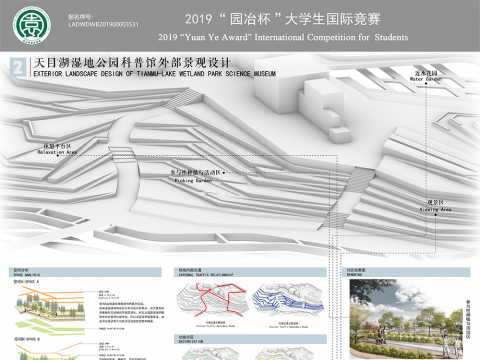Viewport: 480px width, 360px height.
Task: Click the '园冶杯 大学生国际竞赛' header title
Action: click(282, 19)
